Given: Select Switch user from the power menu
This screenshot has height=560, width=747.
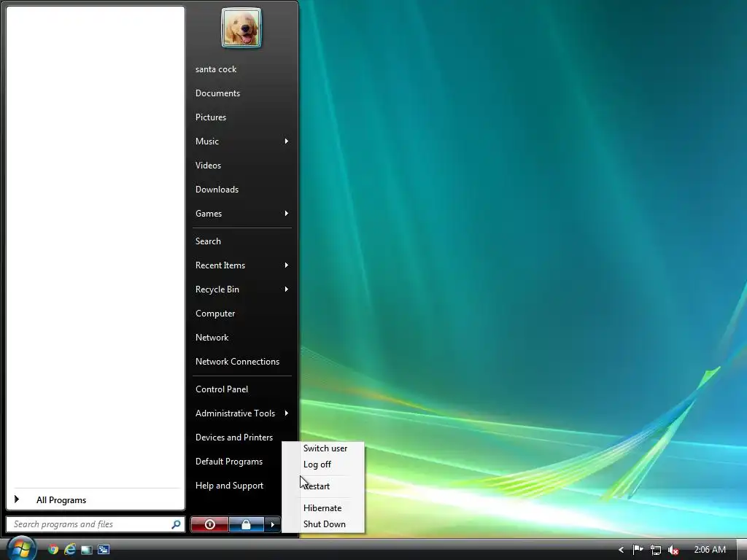Looking at the screenshot, I should [x=325, y=448].
